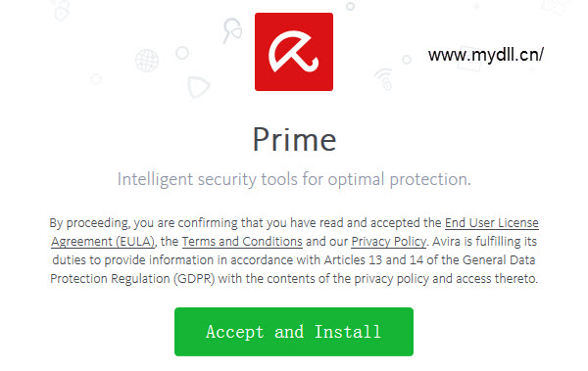Click the Prime product title
Image resolution: width=588 pixels, height=371 pixels.
coord(294,140)
